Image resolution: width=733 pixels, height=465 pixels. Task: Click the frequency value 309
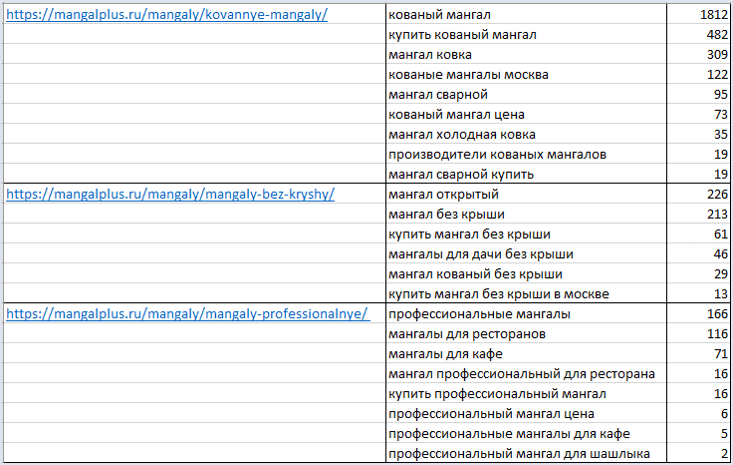point(717,55)
